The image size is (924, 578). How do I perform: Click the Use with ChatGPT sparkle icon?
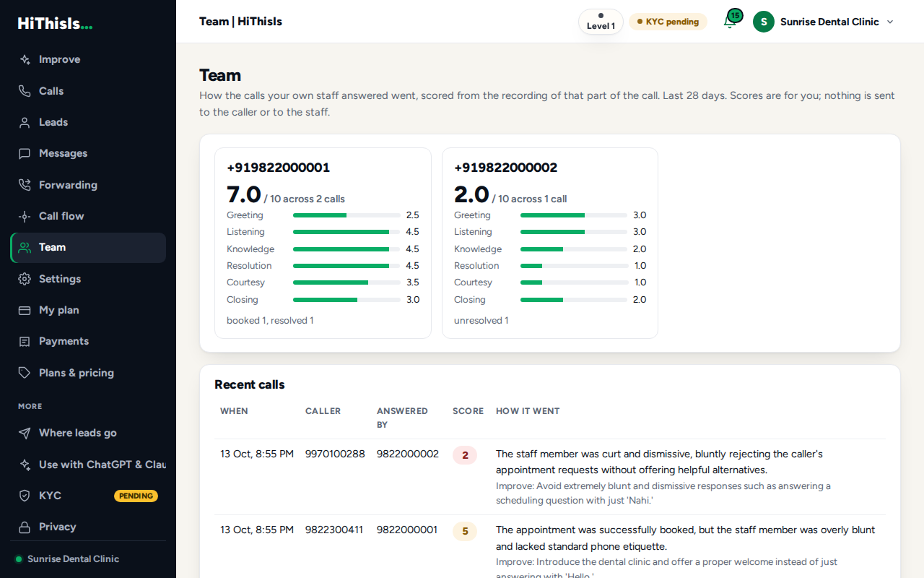point(25,465)
